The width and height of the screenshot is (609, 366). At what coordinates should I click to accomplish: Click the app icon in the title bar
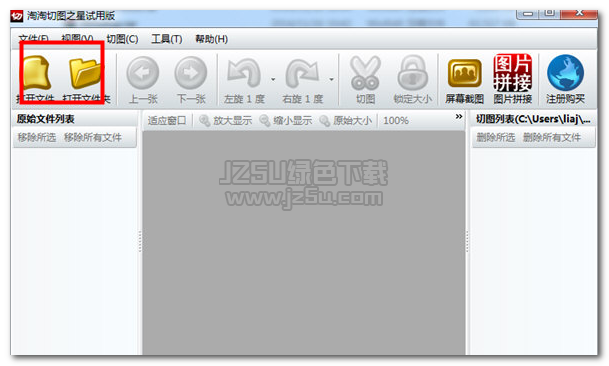[17, 16]
